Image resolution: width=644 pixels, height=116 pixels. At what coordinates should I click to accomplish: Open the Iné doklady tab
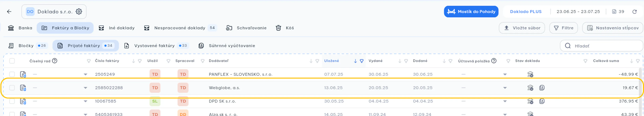[x=117, y=28]
